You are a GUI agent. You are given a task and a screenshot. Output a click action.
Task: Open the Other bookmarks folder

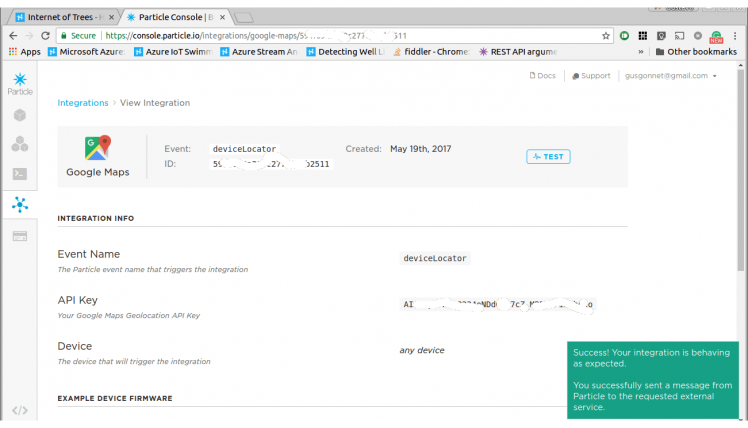(x=696, y=52)
